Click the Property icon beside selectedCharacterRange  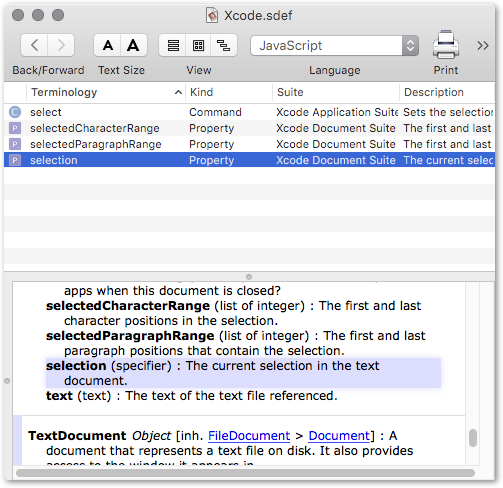[15, 128]
